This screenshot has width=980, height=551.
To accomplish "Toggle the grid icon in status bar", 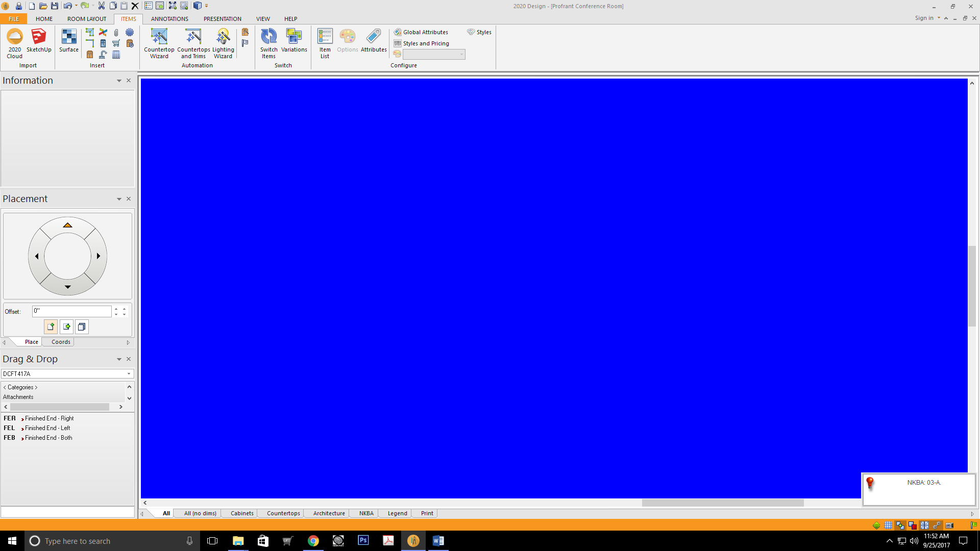I will [x=888, y=525].
